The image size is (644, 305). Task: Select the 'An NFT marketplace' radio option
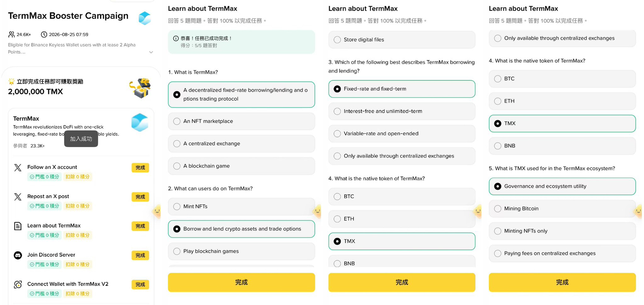[x=241, y=121]
